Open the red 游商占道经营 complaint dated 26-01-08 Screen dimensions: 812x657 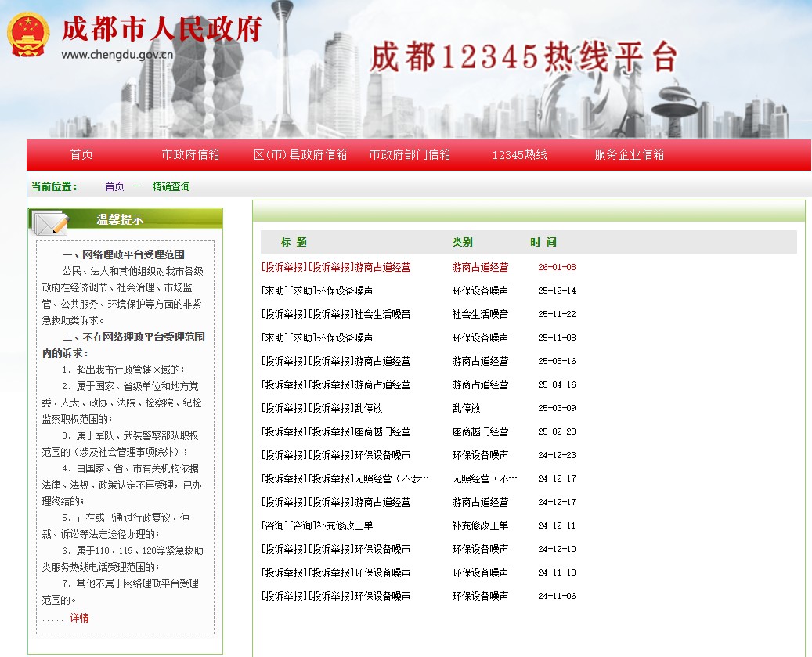coord(336,267)
